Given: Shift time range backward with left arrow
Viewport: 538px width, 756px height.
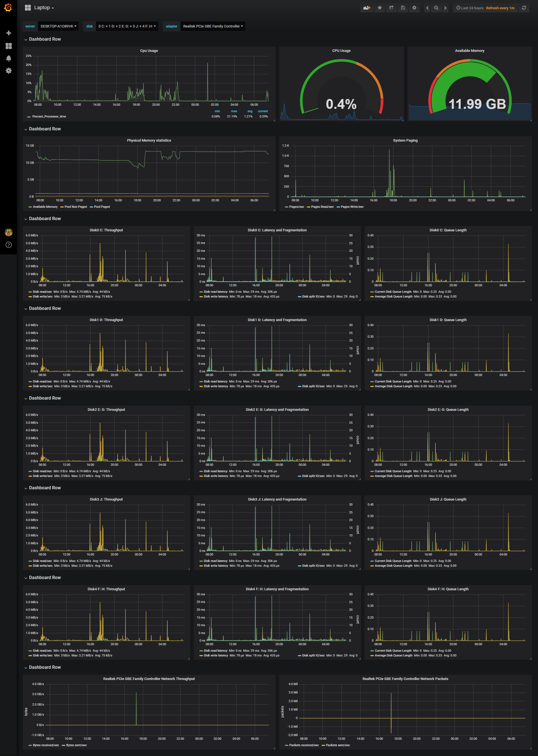Looking at the screenshot, I should click(x=427, y=8).
